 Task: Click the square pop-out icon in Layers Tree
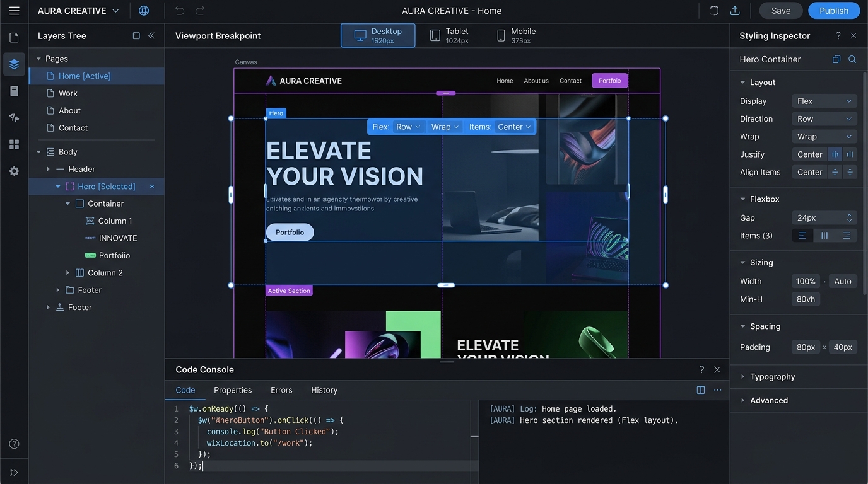coord(136,36)
